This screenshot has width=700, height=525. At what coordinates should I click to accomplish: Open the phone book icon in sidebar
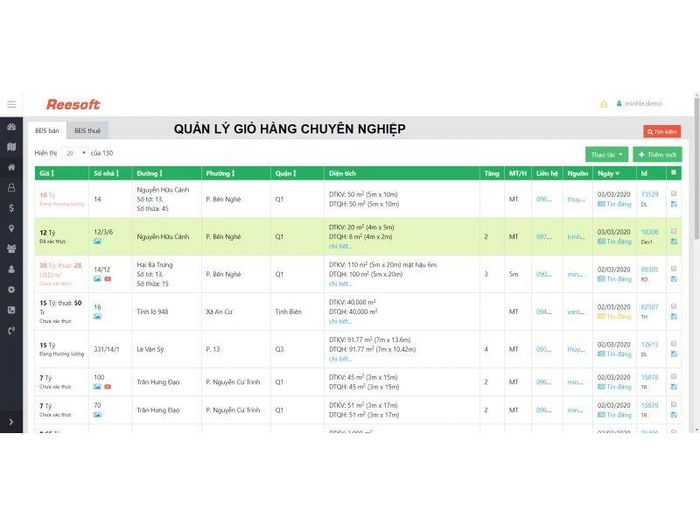point(12,310)
